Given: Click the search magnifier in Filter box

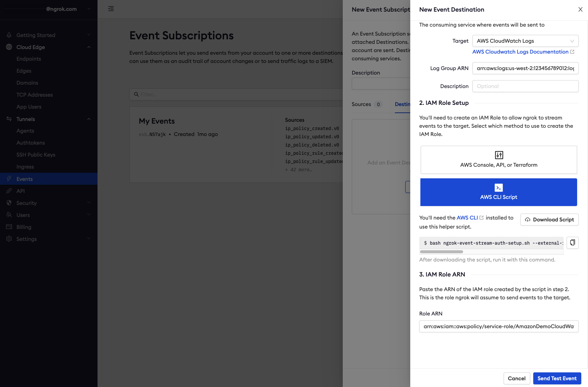Looking at the screenshot, I should [x=136, y=94].
